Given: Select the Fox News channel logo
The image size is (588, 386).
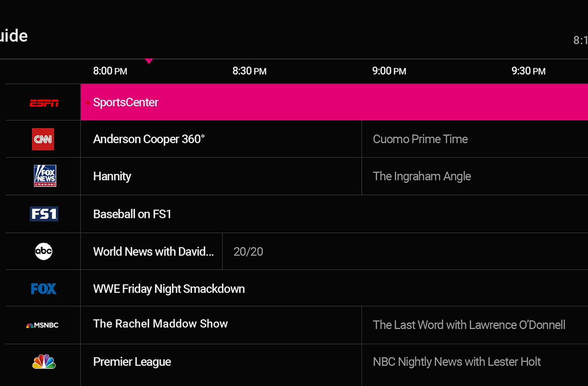Looking at the screenshot, I should coord(45,176).
